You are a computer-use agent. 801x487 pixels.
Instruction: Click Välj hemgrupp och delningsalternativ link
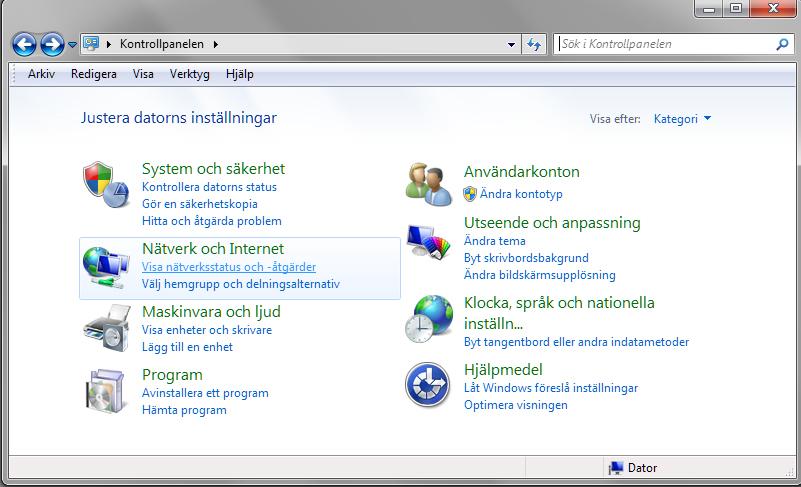click(x=241, y=284)
